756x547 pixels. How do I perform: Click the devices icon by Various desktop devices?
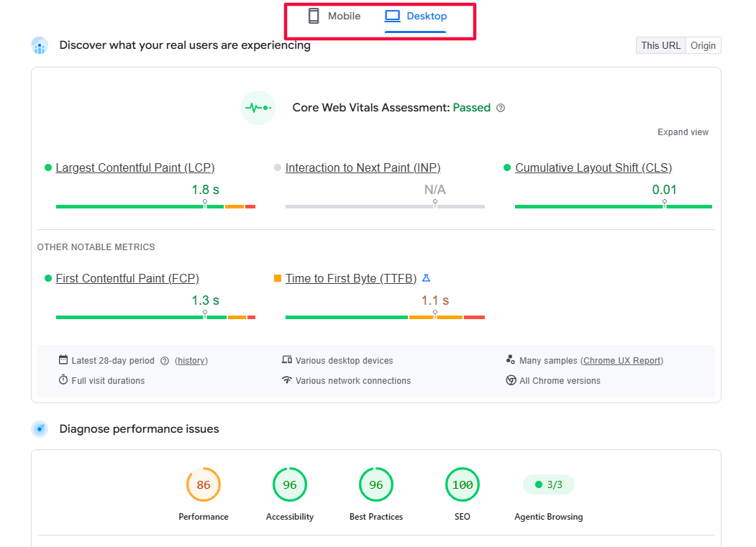click(x=287, y=359)
